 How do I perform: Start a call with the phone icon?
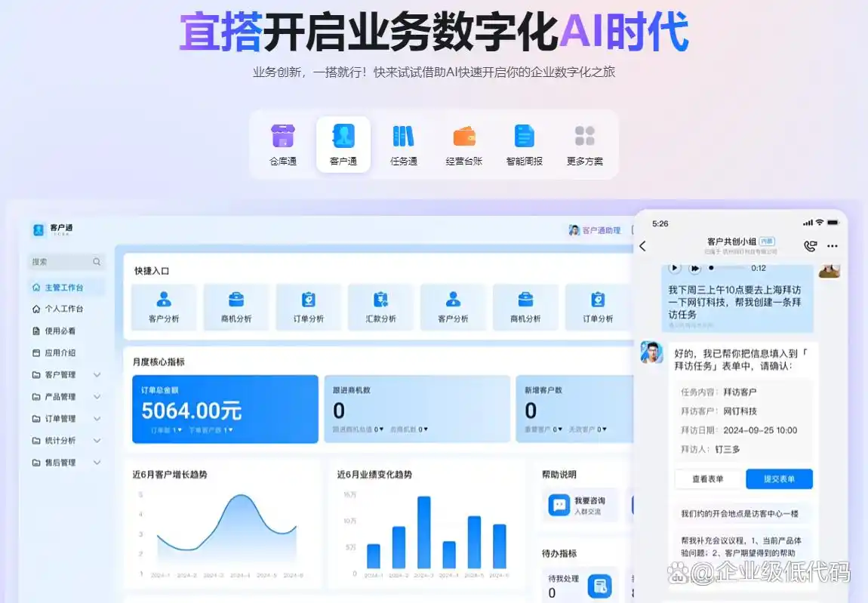(810, 245)
